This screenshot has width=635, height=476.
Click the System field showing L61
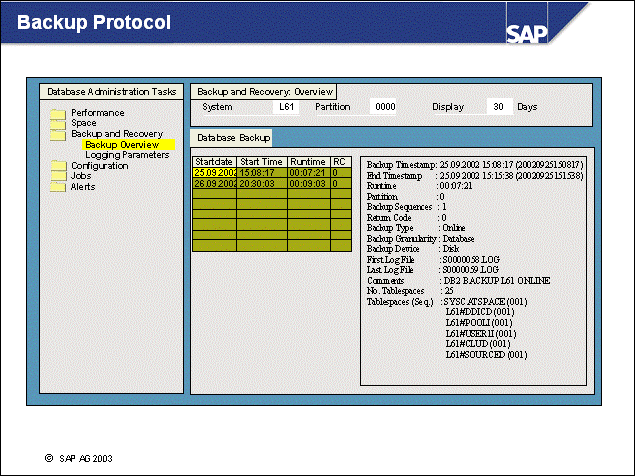(x=285, y=106)
